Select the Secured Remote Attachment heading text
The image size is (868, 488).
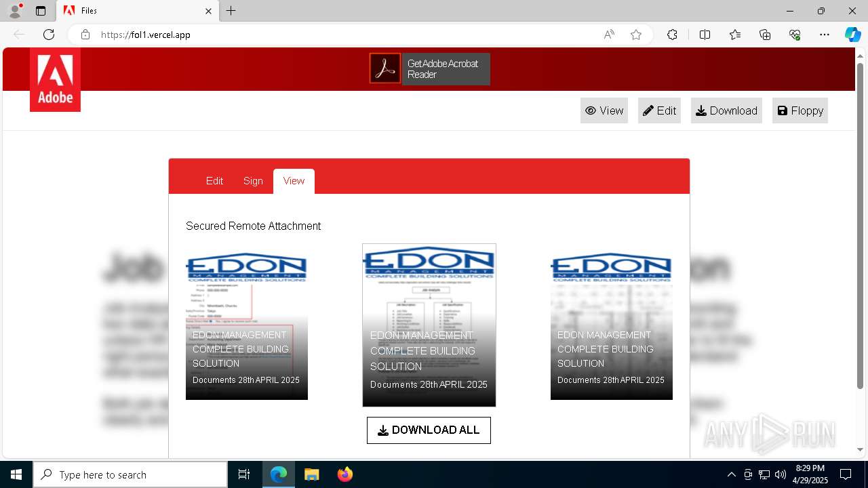point(253,226)
